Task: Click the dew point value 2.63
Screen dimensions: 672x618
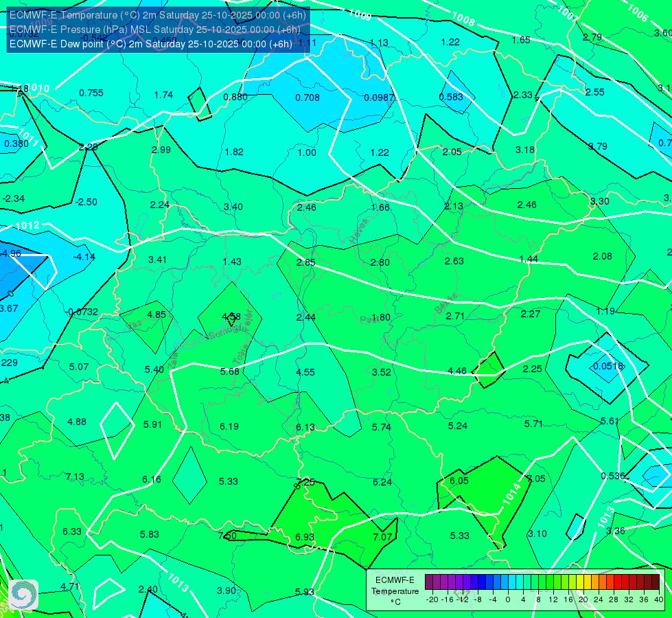Action: click(x=454, y=261)
